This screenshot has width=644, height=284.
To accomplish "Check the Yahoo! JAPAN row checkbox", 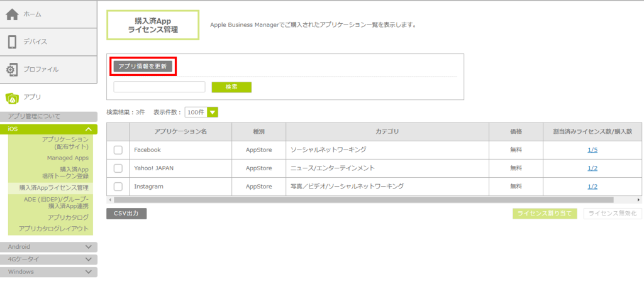I will click(x=118, y=168).
